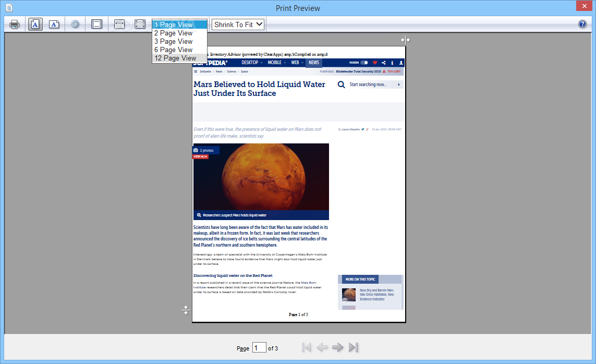This screenshot has width=596, height=364.
Task: Click the Print document icon
Action: pyautogui.click(x=15, y=25)
